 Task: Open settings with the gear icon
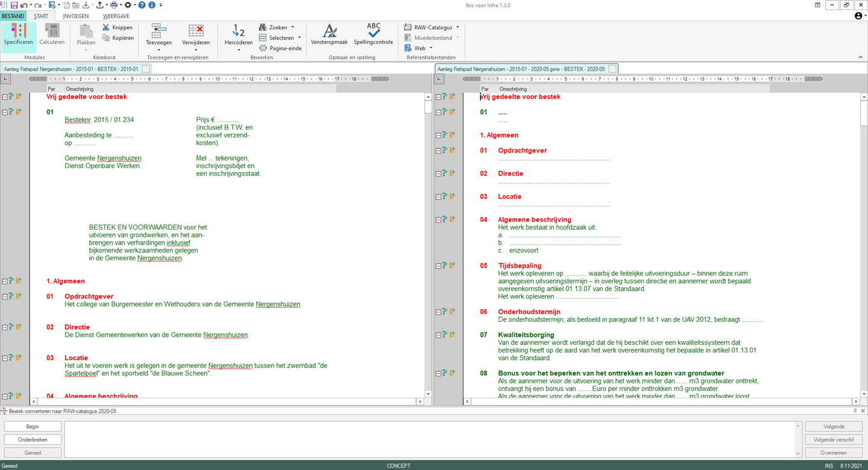click(x=128, y=5)
